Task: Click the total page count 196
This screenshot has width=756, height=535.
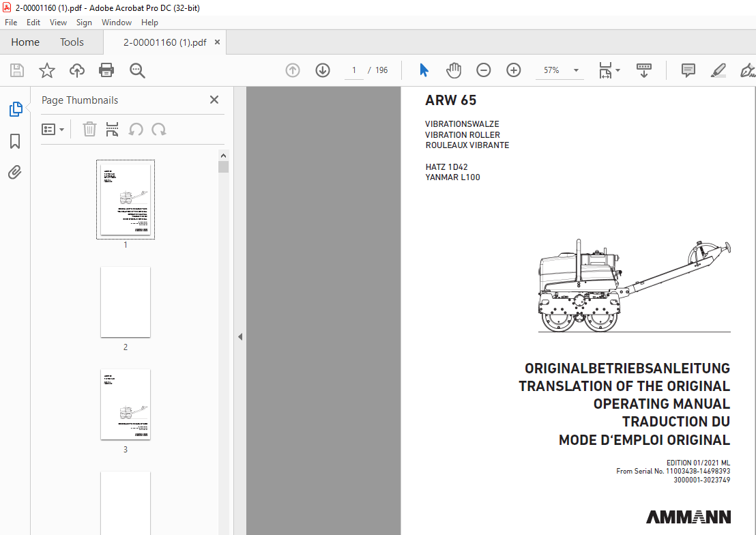Action: pyautogui.click(x=381, y=70)
